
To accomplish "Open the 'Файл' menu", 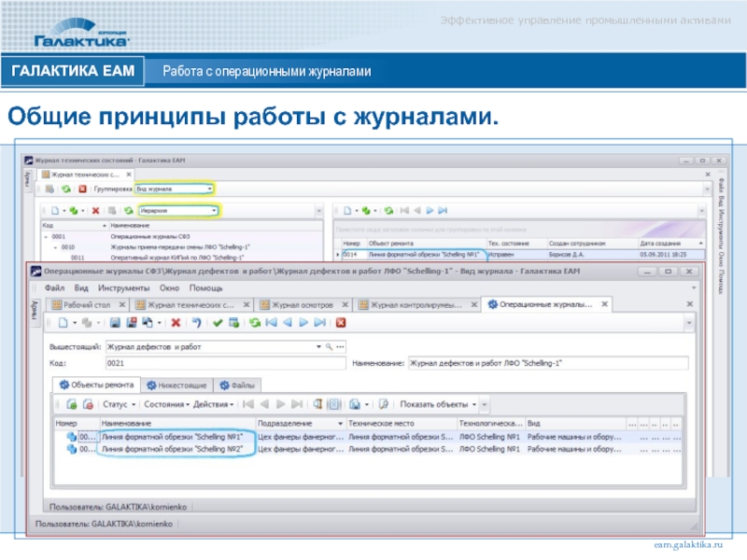I will pyautogui.click(x=53, y=288).
